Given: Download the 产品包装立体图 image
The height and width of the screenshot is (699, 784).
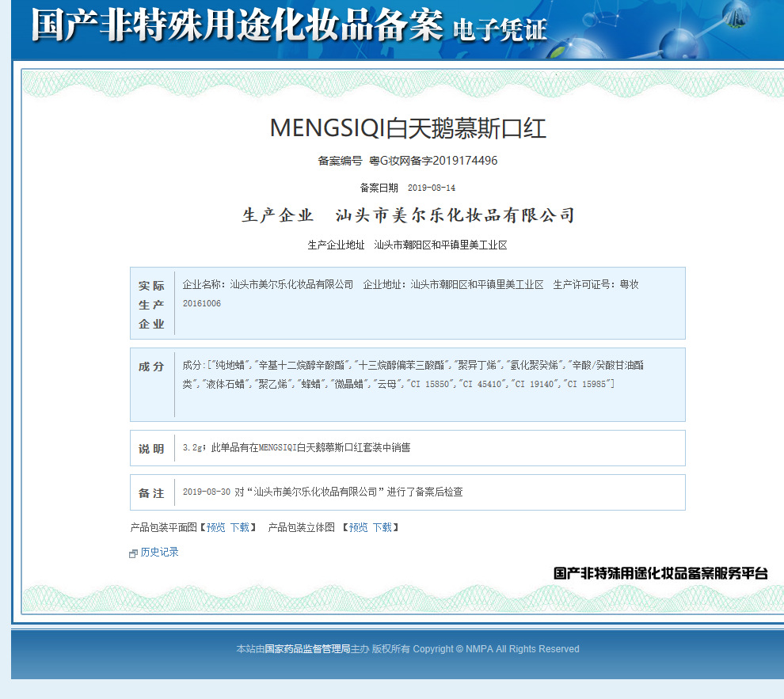Looking at the screenshot, I should click(x=382, y=528).
